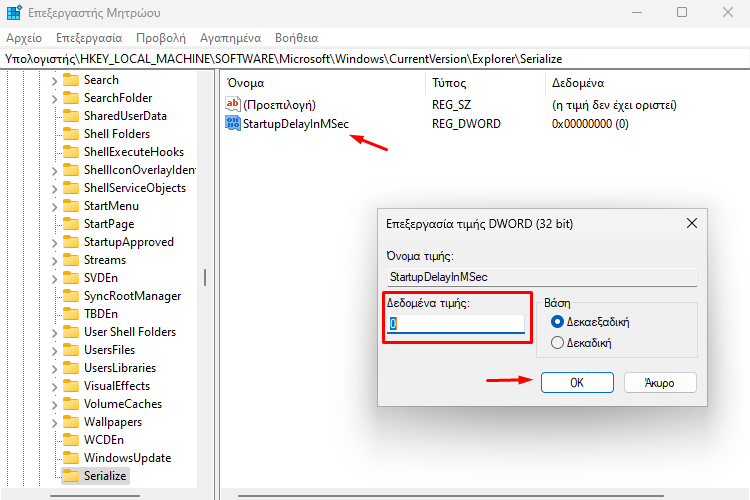Click the UsersFiles folder icon
This screenshot has width=750, height=500.
(71, 350)
